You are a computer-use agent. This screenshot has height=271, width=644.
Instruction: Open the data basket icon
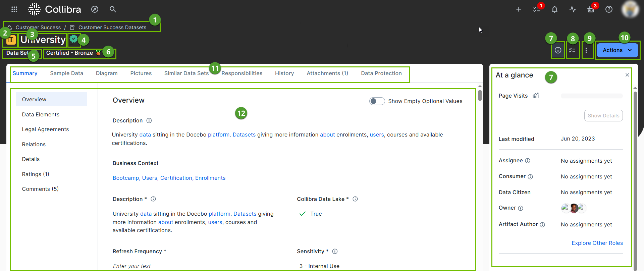591,9
